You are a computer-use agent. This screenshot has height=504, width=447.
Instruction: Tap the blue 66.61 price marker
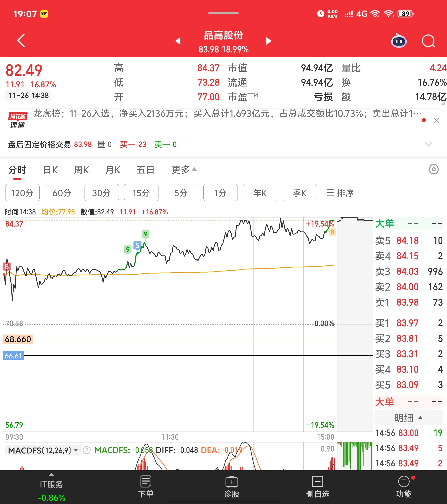13,356
